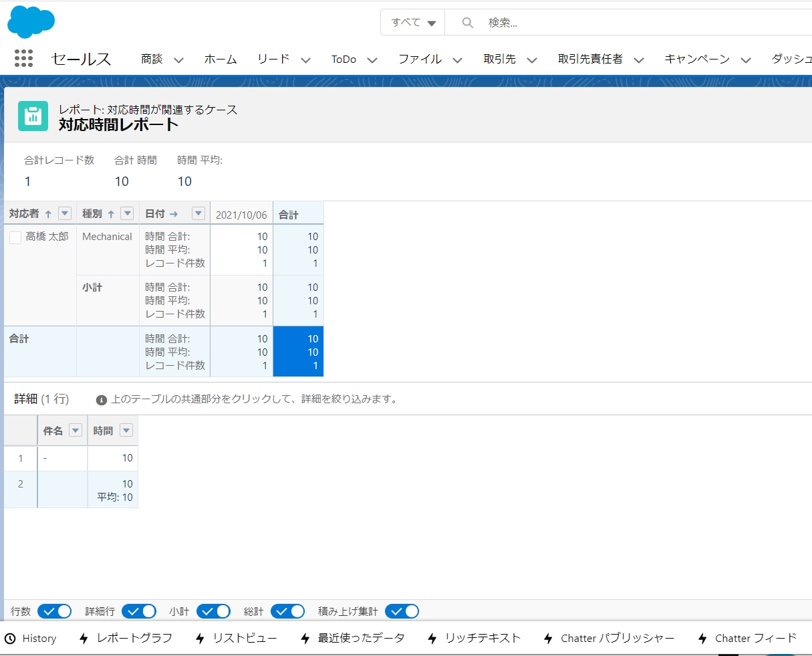Image resolution: width=812 pixels, height=656 pixels.
Task: Open the 件名 column dropdown menu
Action: [x=76, y=430]
